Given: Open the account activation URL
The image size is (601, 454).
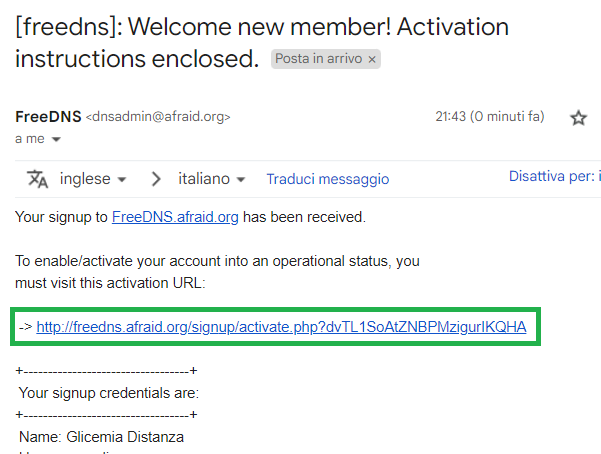Looking at the screenshot, I should click(281, 327).
